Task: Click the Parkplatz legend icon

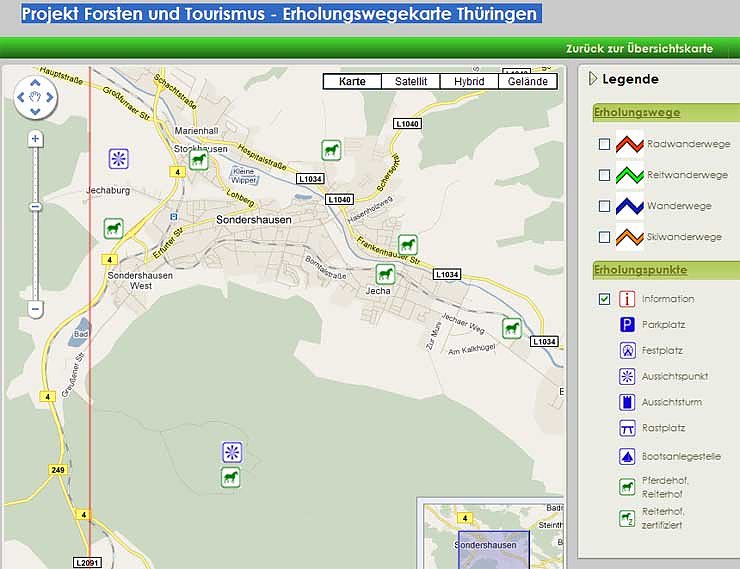Action: (627, 324)
